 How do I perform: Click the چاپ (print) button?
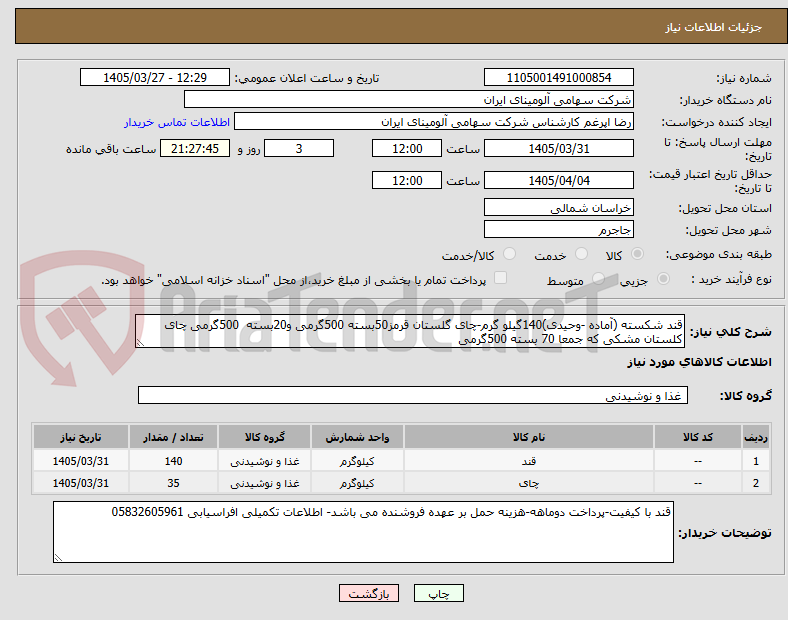[438, 593]
